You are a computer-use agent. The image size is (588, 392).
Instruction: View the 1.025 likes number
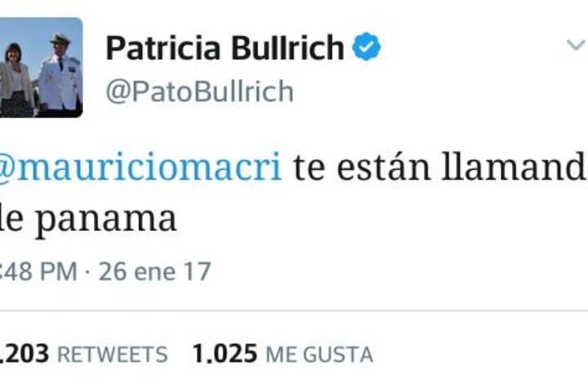click(225, 354)
